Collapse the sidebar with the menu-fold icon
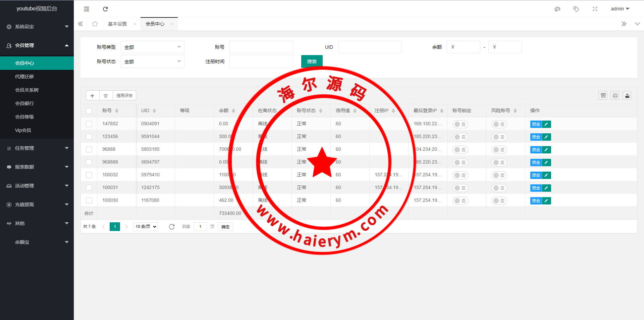Image resolution: width=644 pixels, height=320 pixels. [87, 9]
